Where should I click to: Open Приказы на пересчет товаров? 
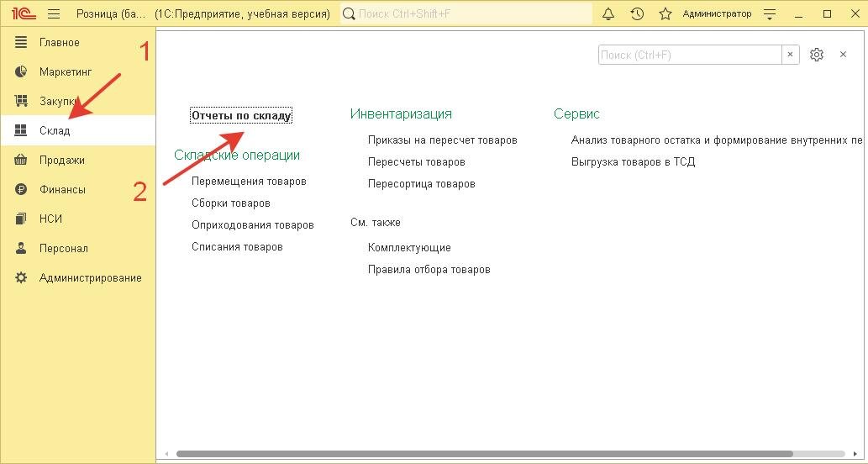[442, 140]
